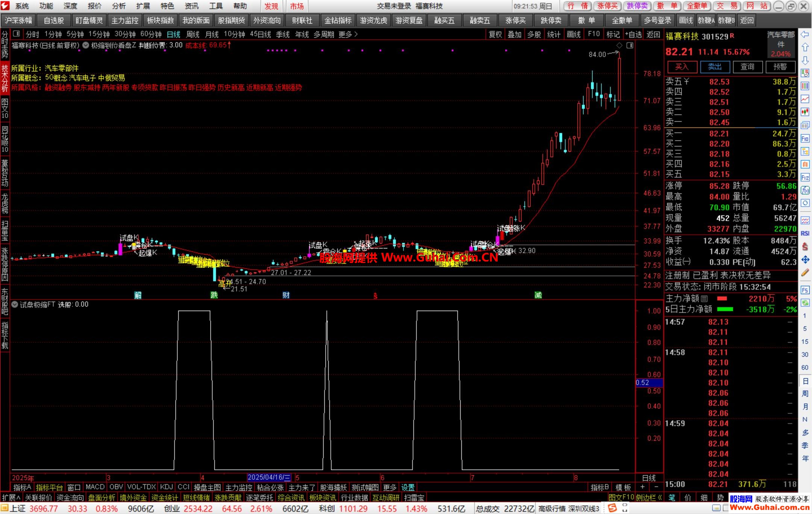Click the 卖五 depth toggle arrow

pos(686,82)
